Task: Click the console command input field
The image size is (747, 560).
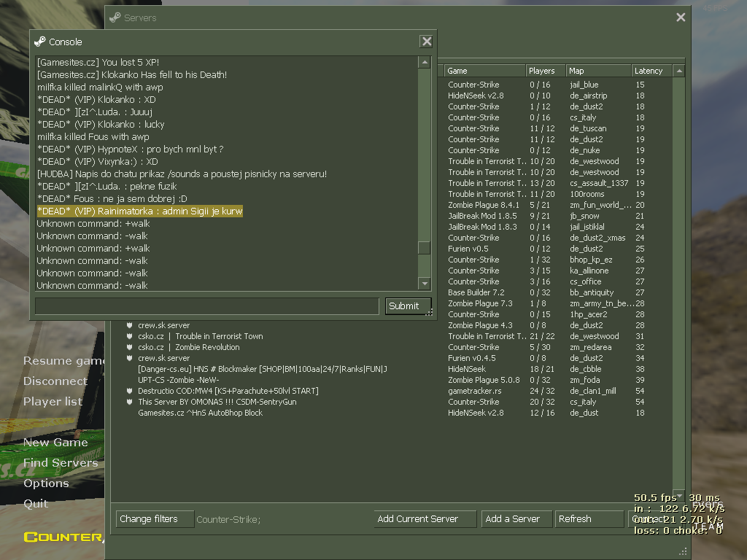Action: [207, 306]
